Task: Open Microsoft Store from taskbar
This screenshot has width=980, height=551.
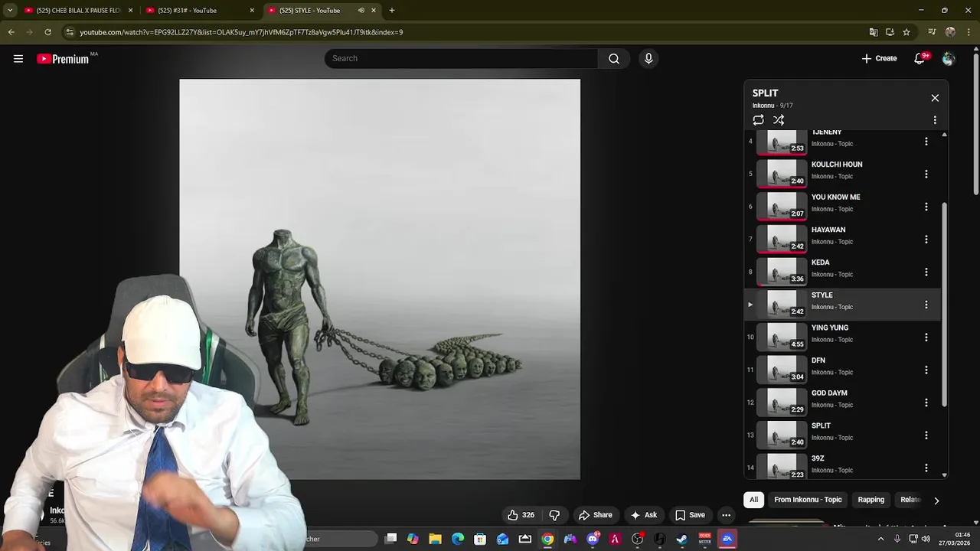Action: coord(480,539)
